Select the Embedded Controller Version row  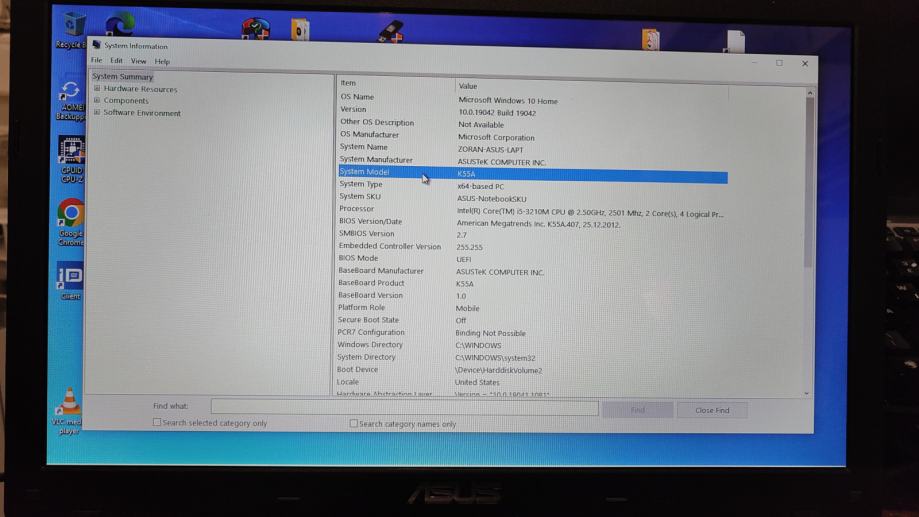point(533,247)
